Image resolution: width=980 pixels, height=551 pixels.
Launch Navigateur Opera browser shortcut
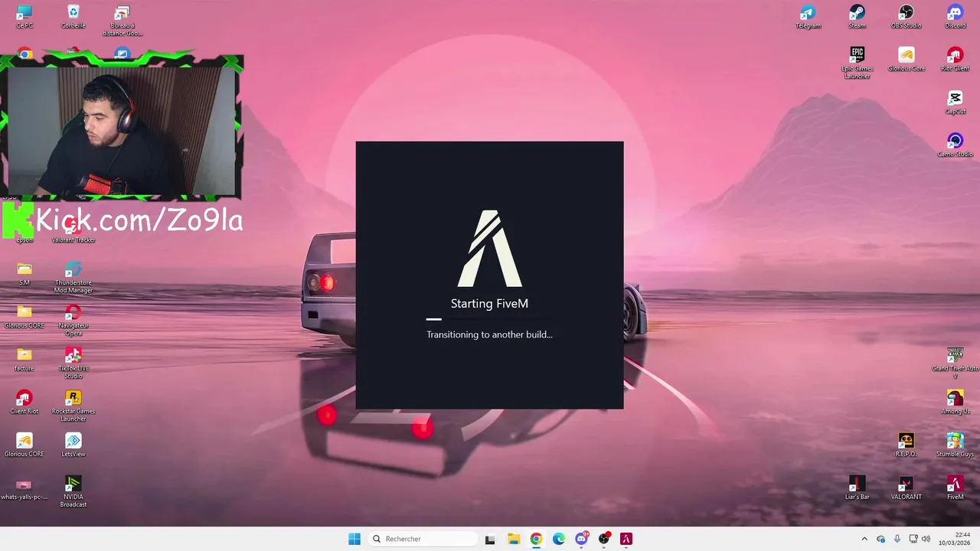[73, 321]
